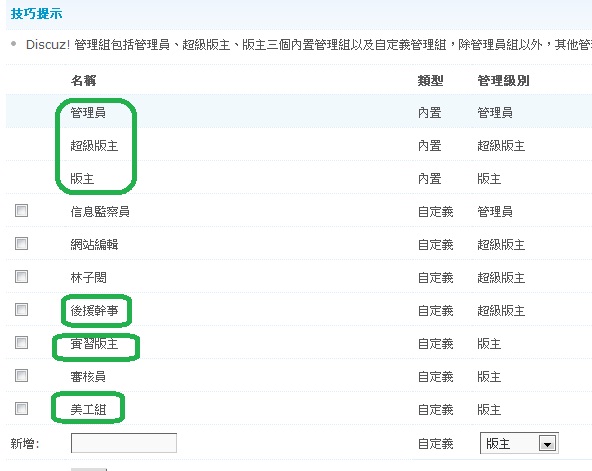Select the 信息監察員 group name
The image size is (592, 471).
(x=100, y=212)
